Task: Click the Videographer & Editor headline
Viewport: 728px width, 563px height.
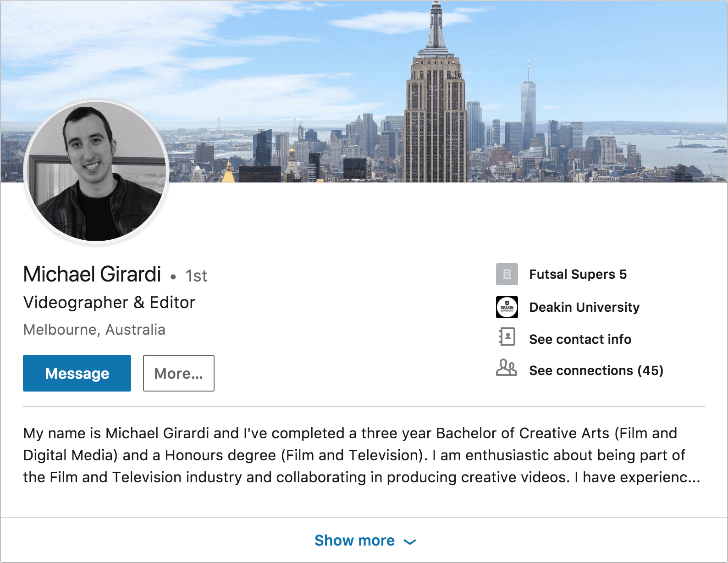Action: pyautogui.click(x=109, y=303)
